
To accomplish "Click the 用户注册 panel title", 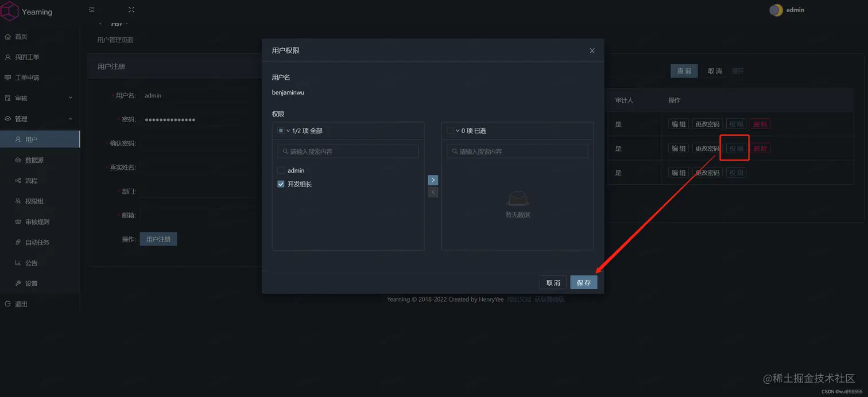I will coord(111,67).
